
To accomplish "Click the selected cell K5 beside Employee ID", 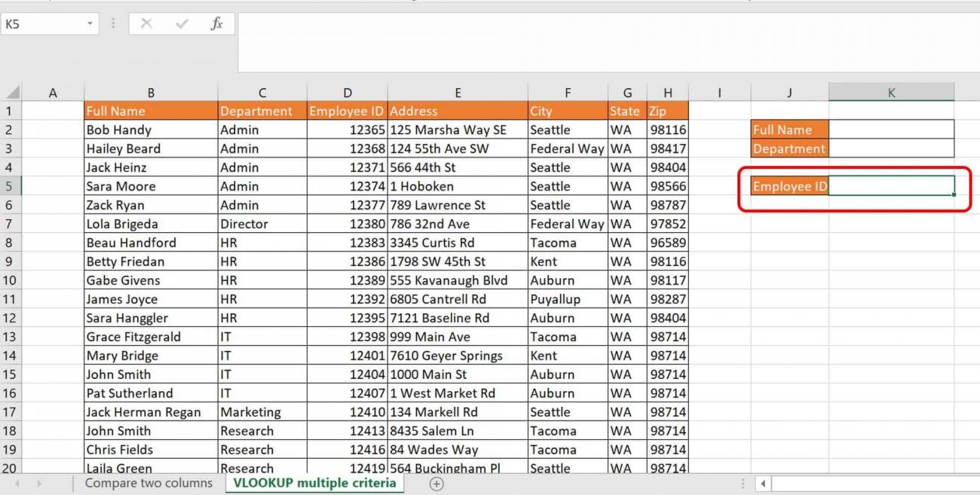I will (x=891, y=186).
